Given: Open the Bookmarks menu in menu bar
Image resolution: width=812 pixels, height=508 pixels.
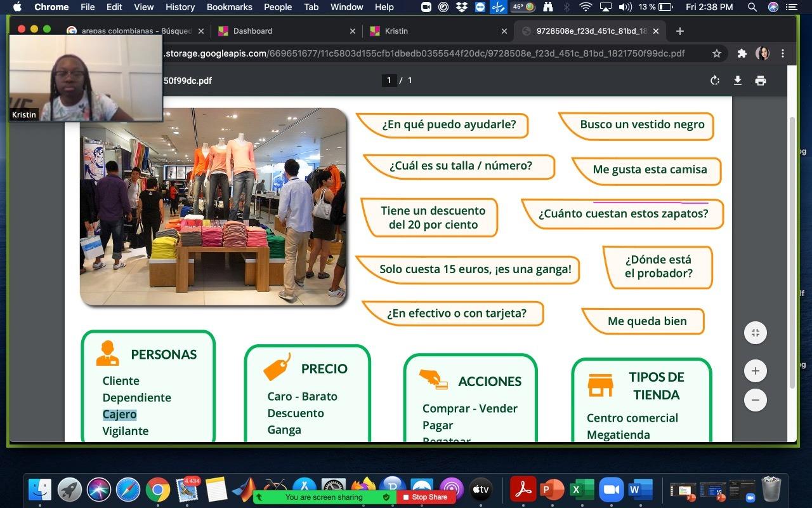Looking at the screenshot, I should pos(229,7).
